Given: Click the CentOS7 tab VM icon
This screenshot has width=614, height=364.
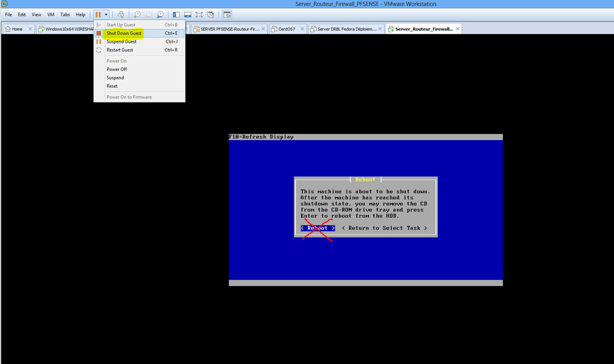Looking at the screenshot, I should [x=275, y=29].
